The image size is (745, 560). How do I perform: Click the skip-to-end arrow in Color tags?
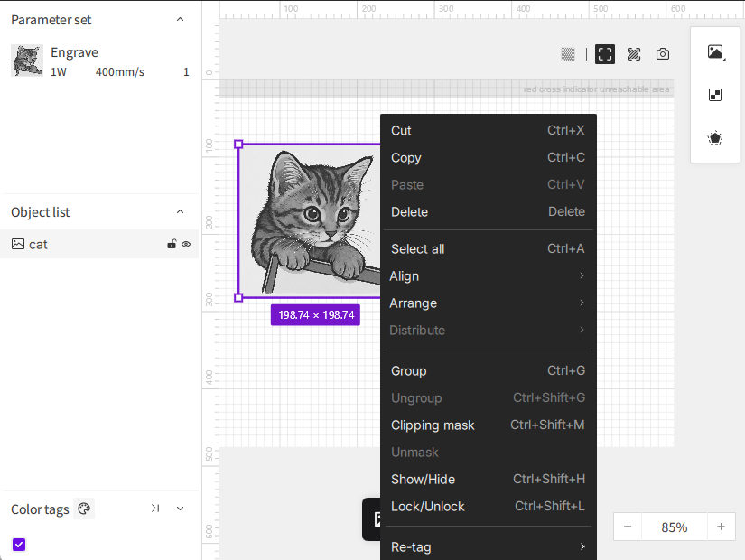[155, 509]
